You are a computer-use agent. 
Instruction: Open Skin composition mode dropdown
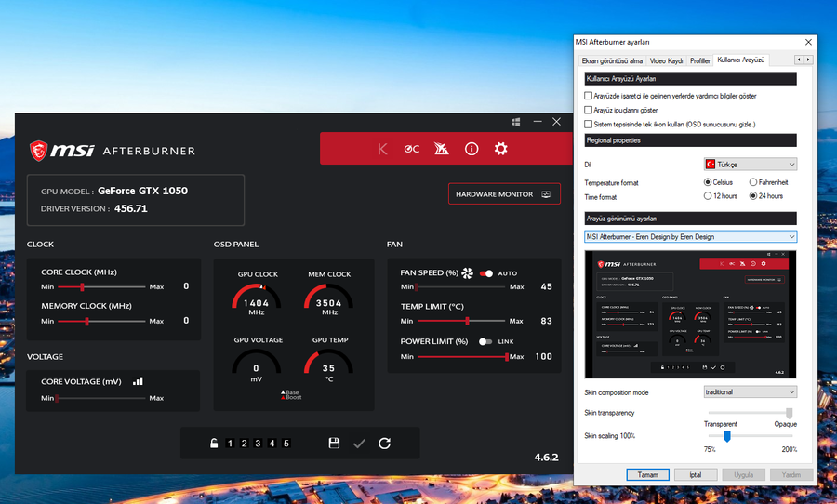click(x=751, y=391)
